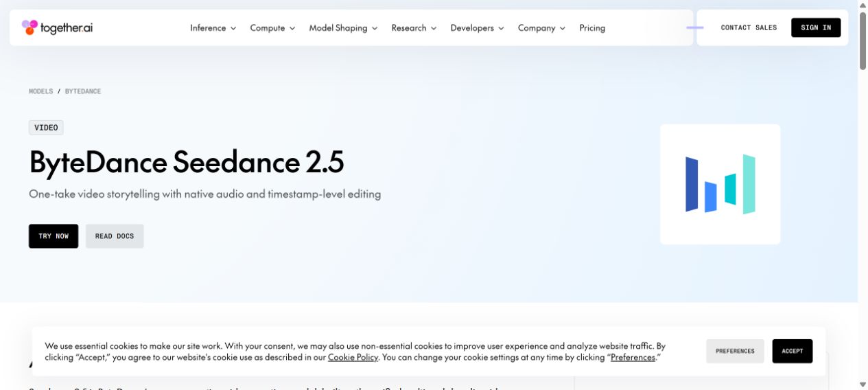Open the Models breadcrumb link
This screenshot has width=868, height=390.
(40, 91)
